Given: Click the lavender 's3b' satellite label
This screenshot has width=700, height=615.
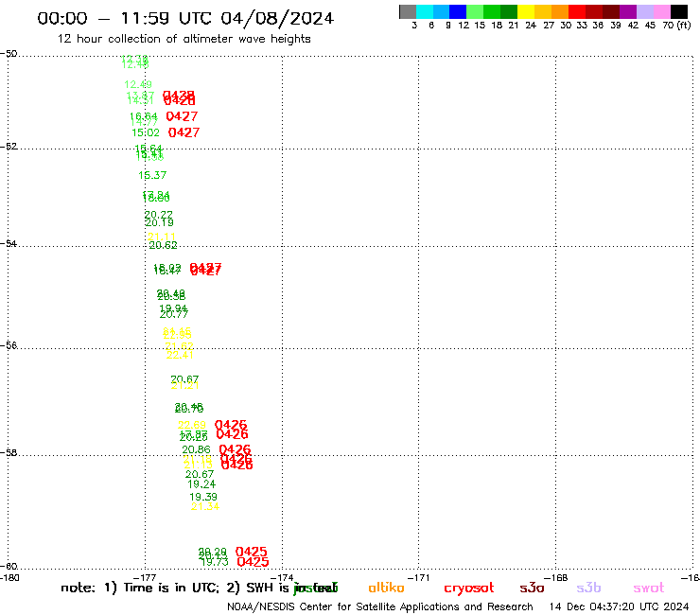Looking at the screenshot, I should [588, 588].
